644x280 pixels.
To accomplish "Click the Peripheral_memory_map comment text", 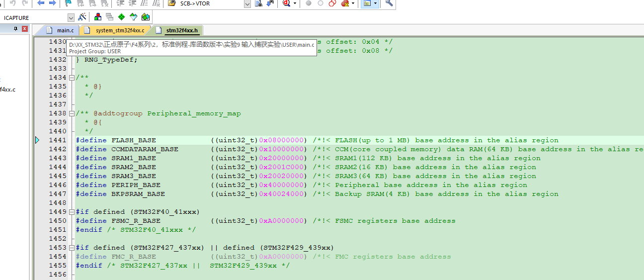I will coord(194,113).
